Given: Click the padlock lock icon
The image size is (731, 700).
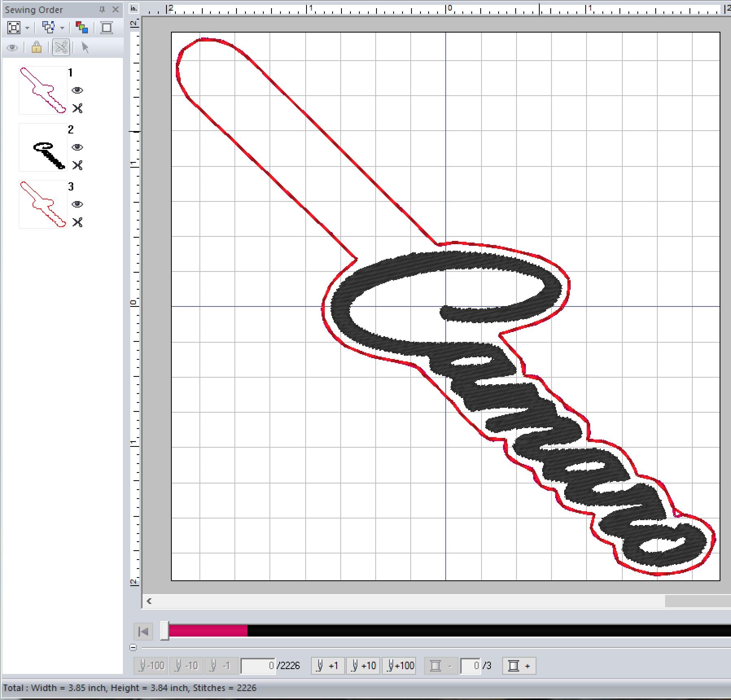Looking at the screenshot, I should (36, 48).
